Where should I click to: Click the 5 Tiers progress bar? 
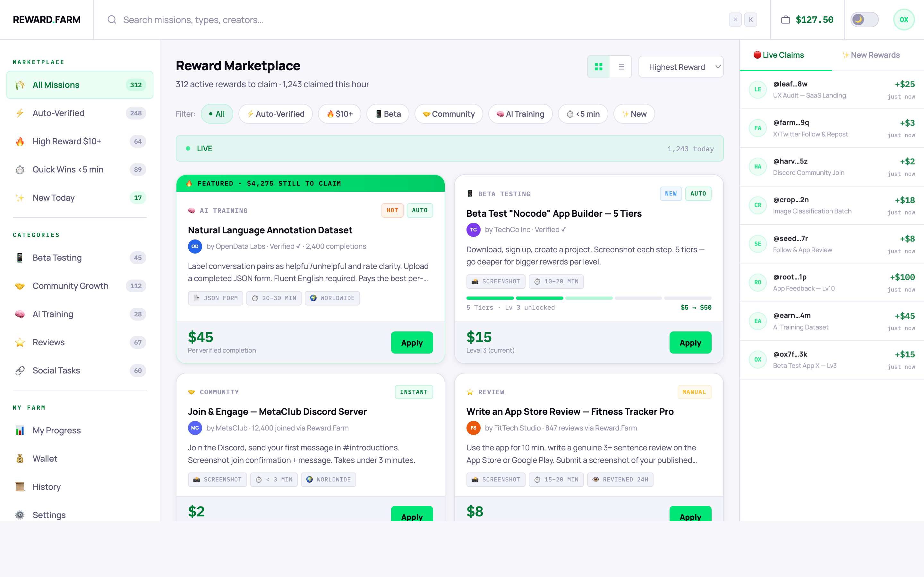pyautogui.click(x=588, y=298)
